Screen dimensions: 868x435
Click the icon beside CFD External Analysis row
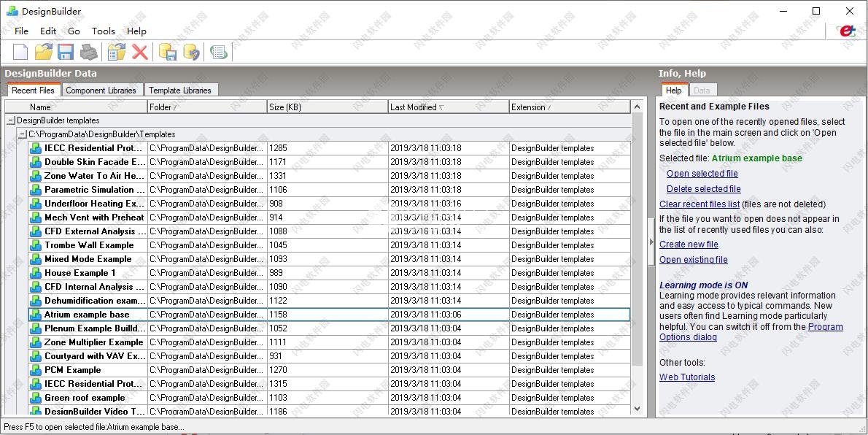(x=36, y=231)
